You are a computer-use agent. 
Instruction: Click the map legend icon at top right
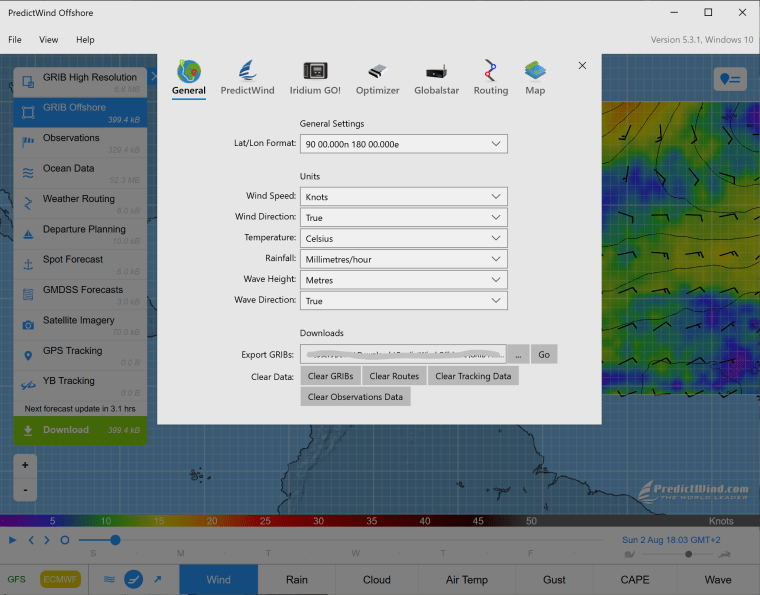pos(729,80)
